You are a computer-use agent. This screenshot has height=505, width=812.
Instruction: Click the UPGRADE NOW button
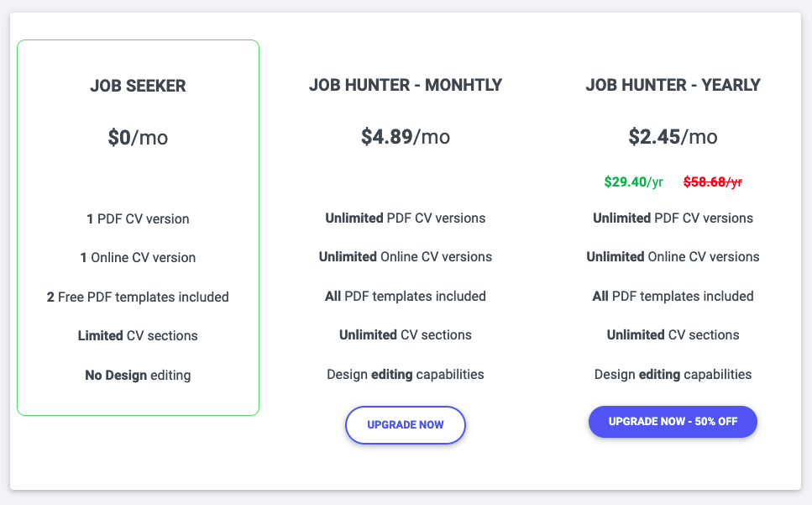(x=406, y=424)
